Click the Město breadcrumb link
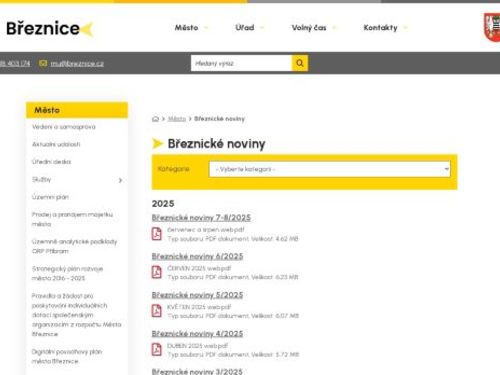 pos(177,119)
